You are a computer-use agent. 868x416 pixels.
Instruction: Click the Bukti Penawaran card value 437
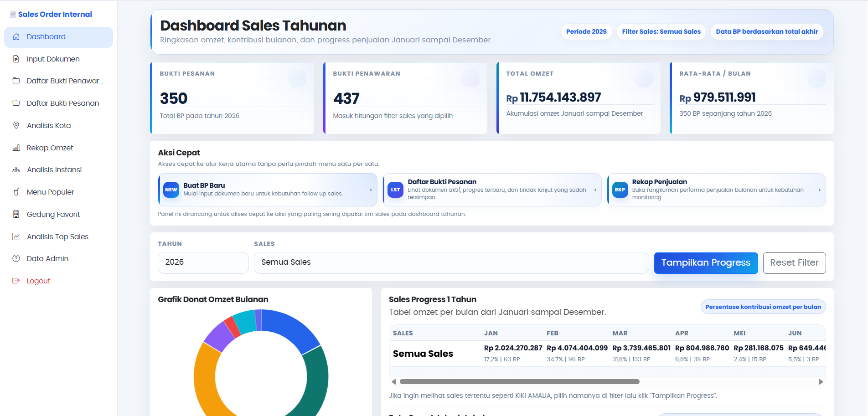point(346,98)
